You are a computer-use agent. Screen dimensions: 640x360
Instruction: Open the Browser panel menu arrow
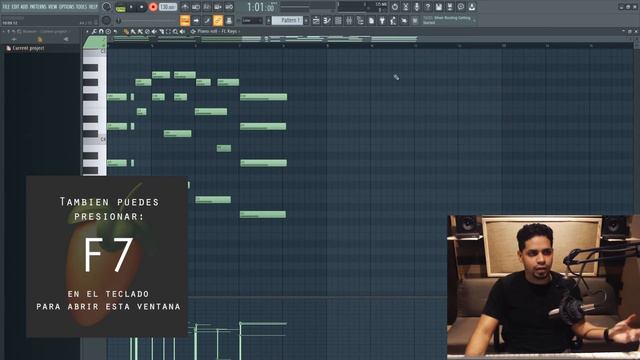pos(4,31)
